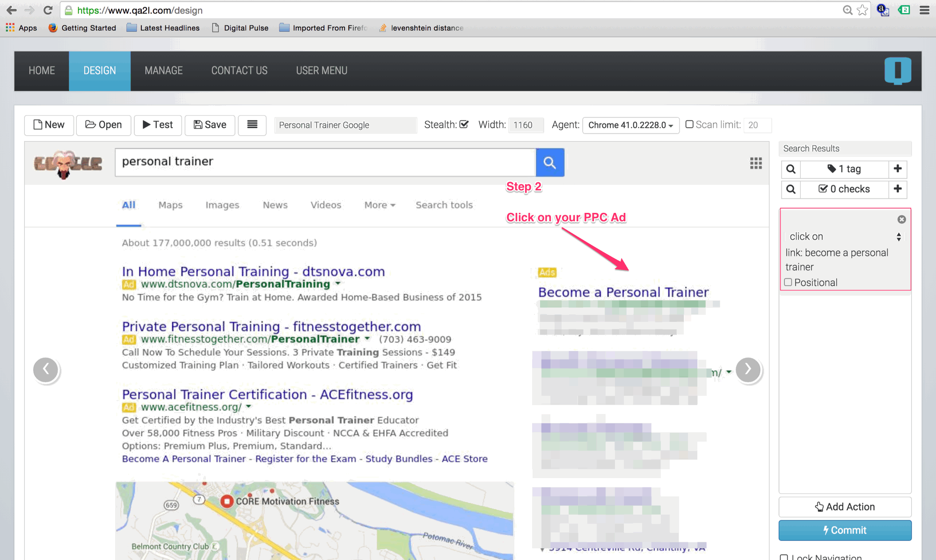
Task: Open the list menu icon button
Action: pos(252,125)
